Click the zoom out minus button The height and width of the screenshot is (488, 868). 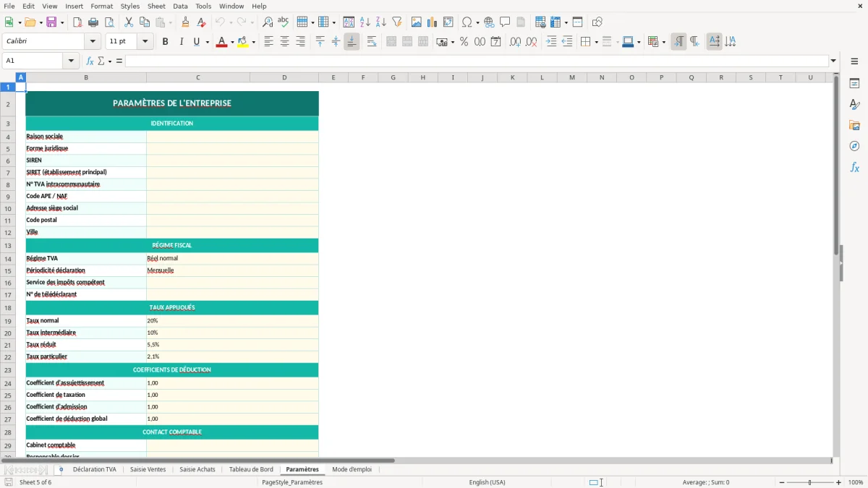pos(782,482)
